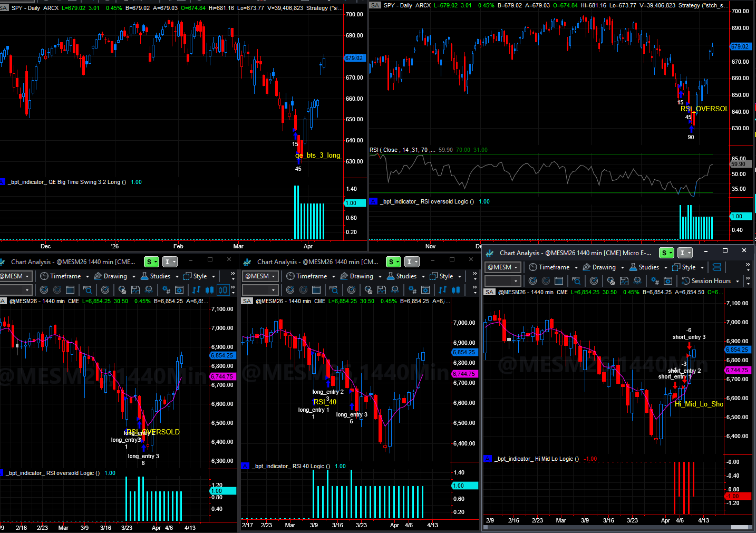Click cyan 6,854.25 price marker in right chart

[736, 350]
